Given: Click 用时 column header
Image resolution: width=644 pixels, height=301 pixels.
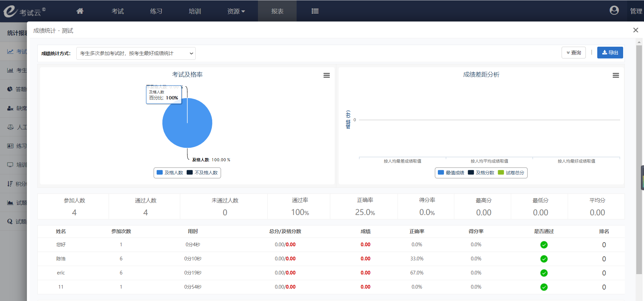Looking at the screenshot, I should point(193,231).
